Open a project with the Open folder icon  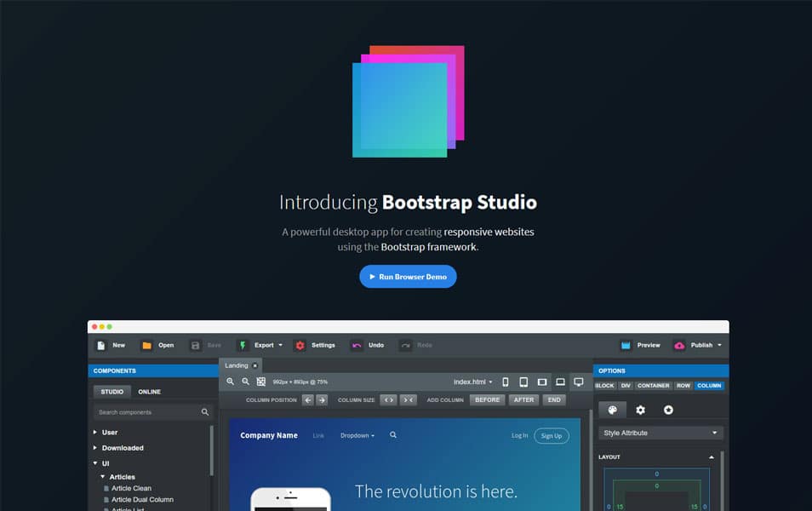147,345
